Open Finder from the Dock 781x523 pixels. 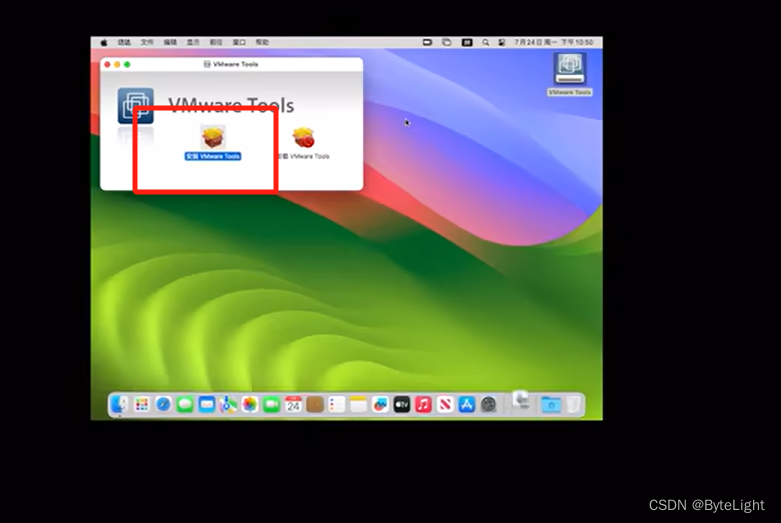coord(120,404)
